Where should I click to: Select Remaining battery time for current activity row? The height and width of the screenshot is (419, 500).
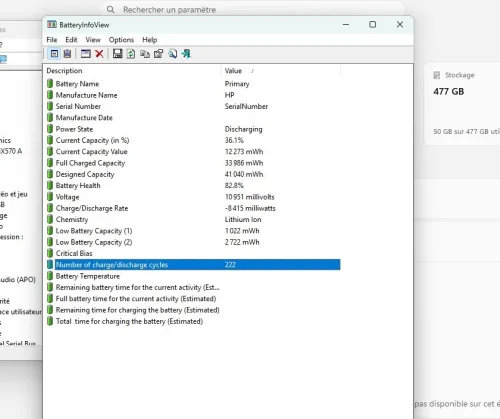pos(193,287)
